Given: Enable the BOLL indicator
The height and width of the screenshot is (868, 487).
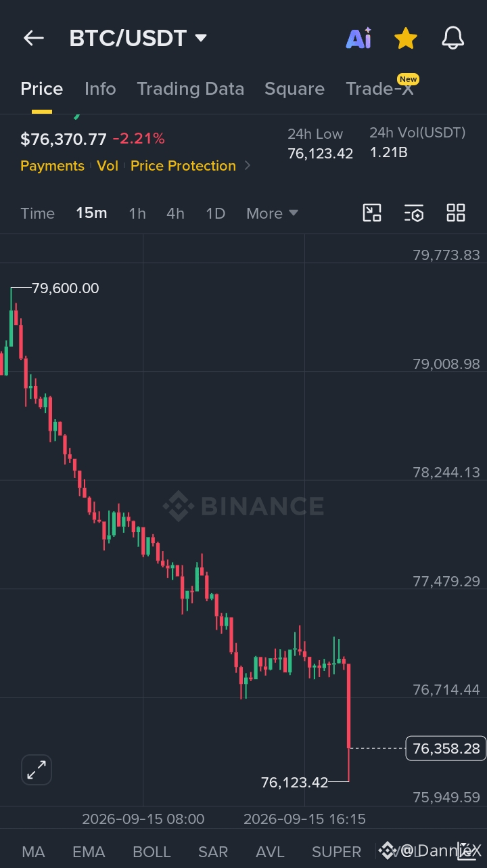Looking at the screenshot, I should pyautogui.click(x=152, y=852).
